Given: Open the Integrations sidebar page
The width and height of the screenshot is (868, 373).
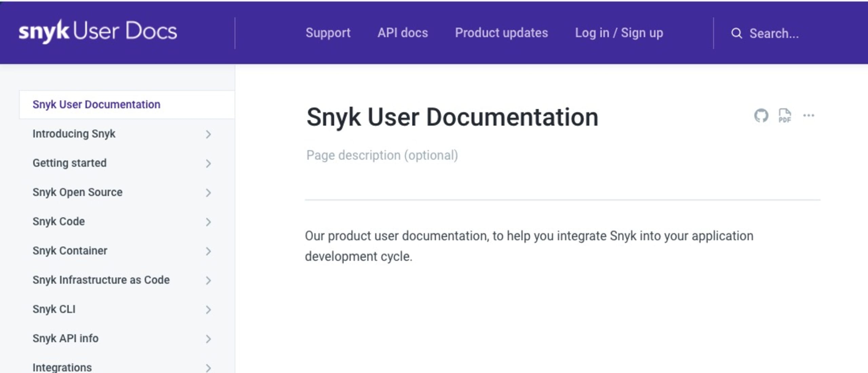Looking at the screenshot, I should tap(62, 367).
